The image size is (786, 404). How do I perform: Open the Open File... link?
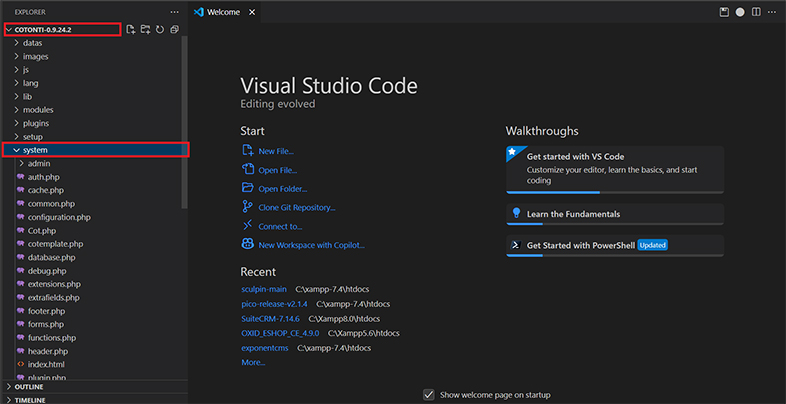[x=278, y=170]
